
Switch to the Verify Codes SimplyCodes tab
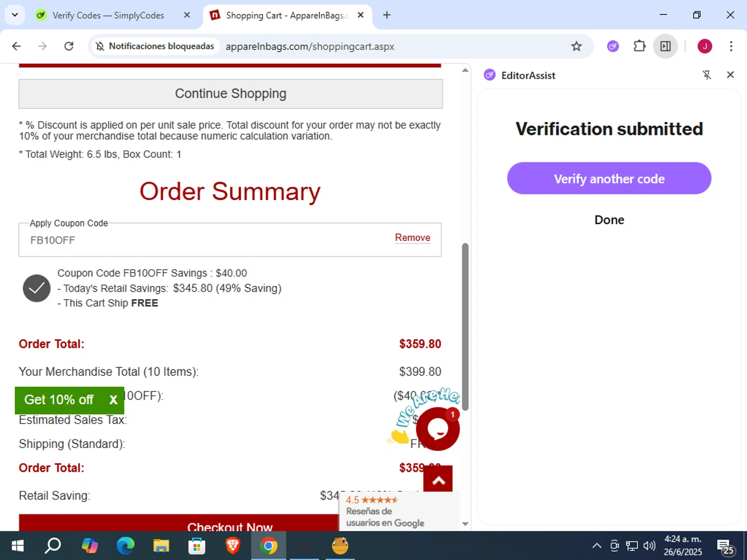(108, 15)
